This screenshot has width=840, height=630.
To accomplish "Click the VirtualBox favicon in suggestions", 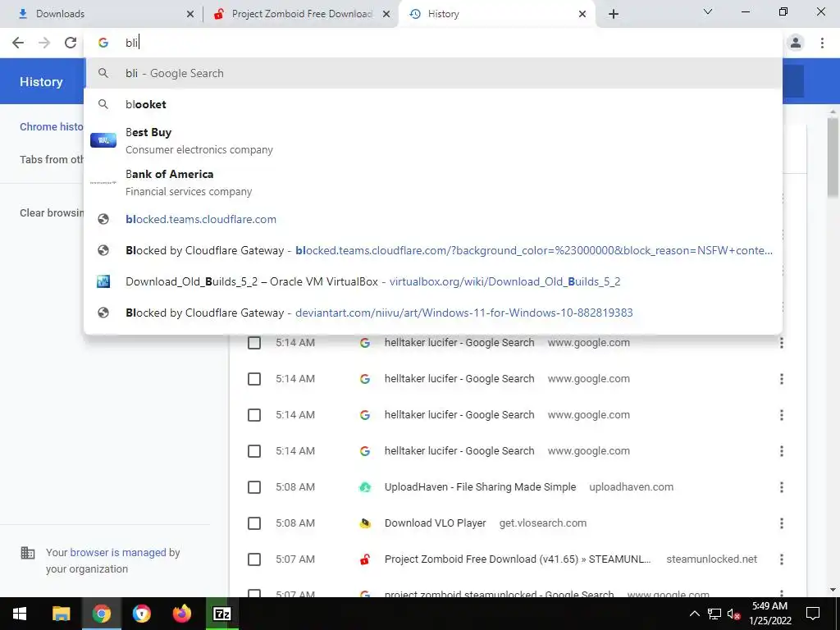I will click(x=103, y=282).
